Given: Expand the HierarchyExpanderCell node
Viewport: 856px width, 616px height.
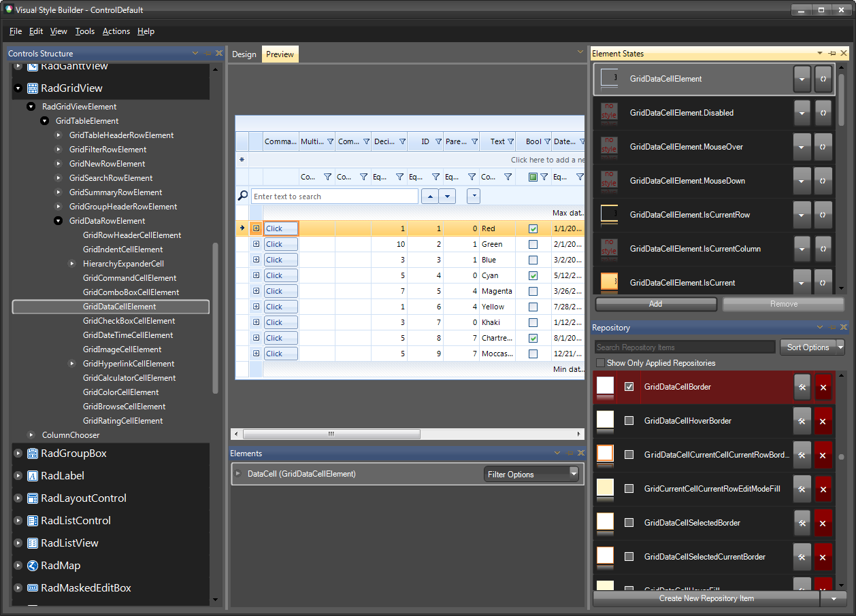Looking at the screenshot, I should point(72,264).
